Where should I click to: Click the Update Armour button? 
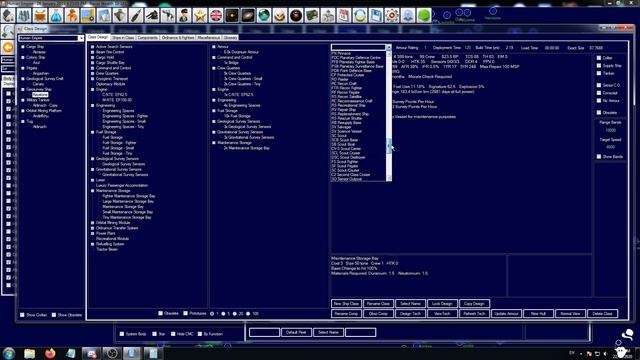(506, 314)
